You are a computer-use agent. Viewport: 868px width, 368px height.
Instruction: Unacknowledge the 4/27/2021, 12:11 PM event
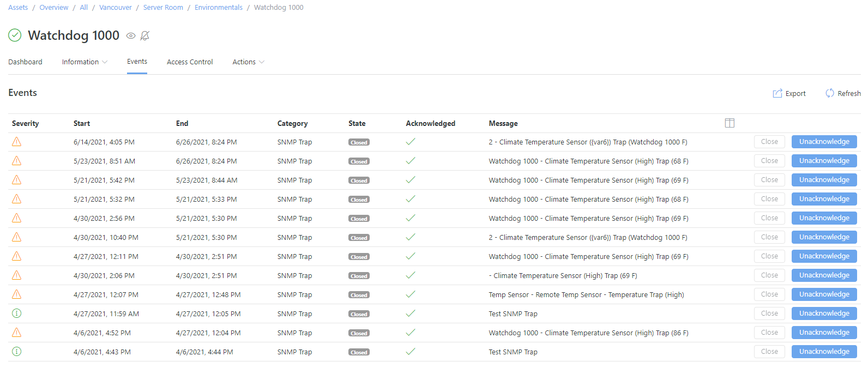pos(824,256)
